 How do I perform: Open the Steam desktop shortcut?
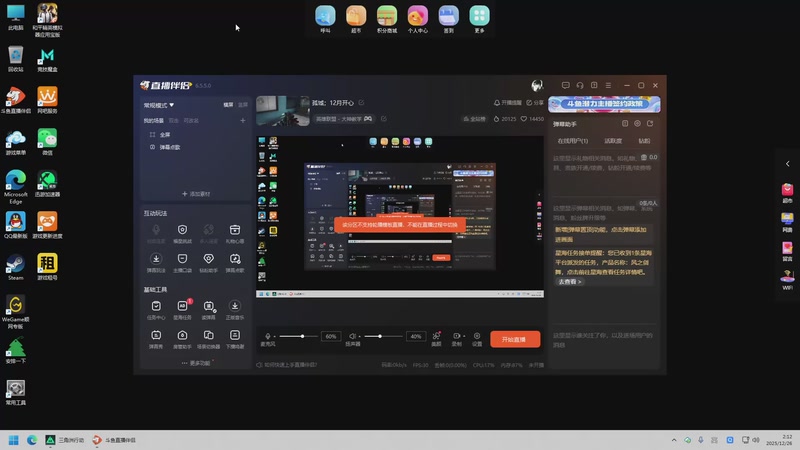(16, 267)
